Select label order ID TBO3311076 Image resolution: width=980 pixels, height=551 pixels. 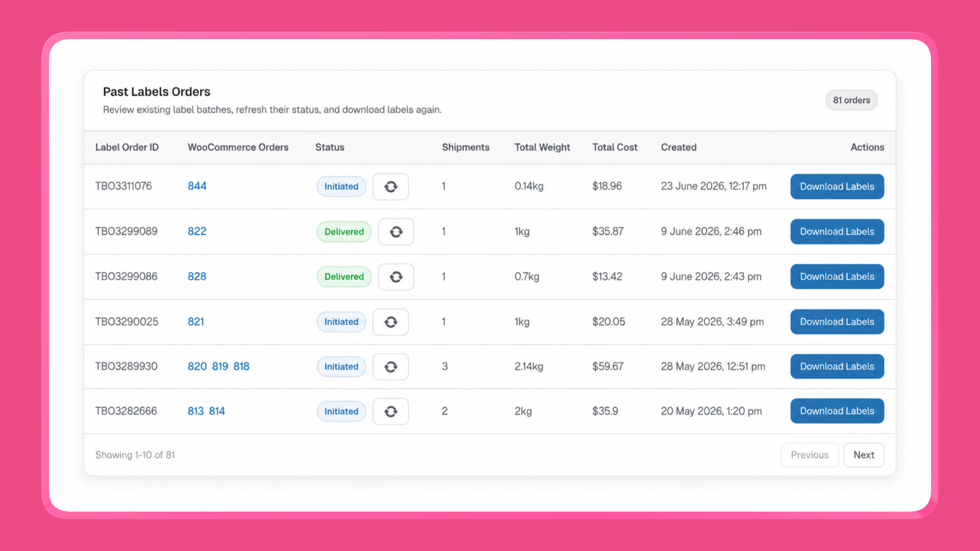124,186
